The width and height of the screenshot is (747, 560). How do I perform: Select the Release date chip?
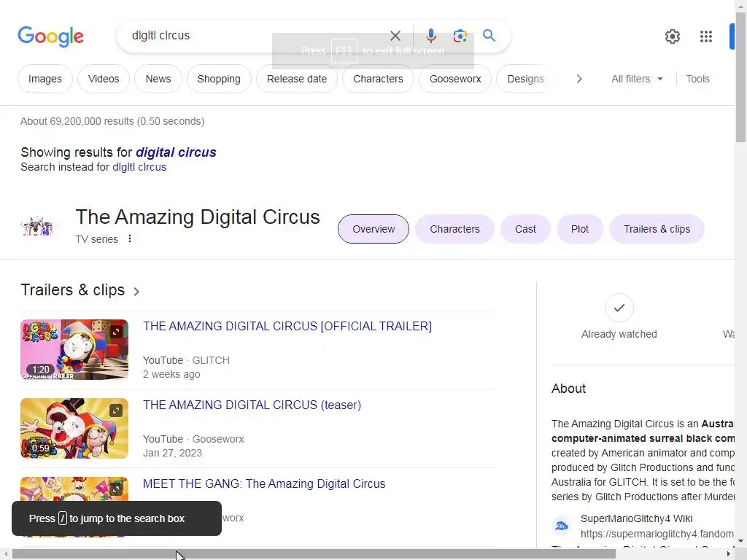[297, 79]
